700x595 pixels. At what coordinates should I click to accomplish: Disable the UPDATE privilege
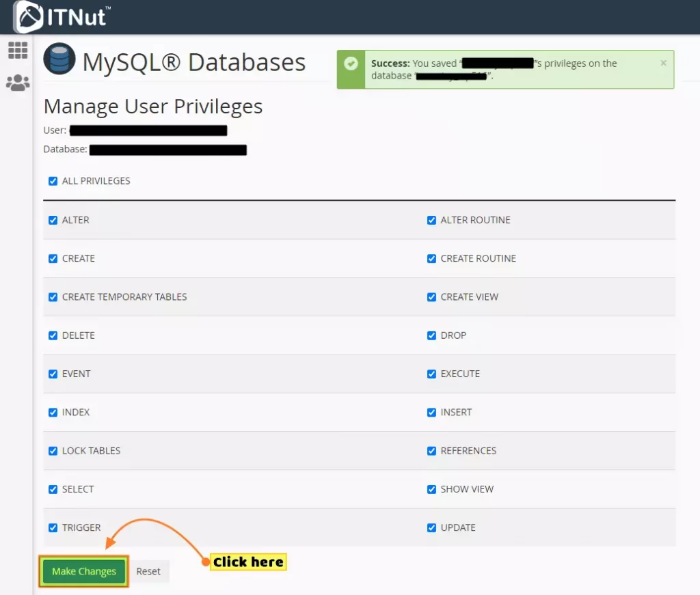[431, 527]
